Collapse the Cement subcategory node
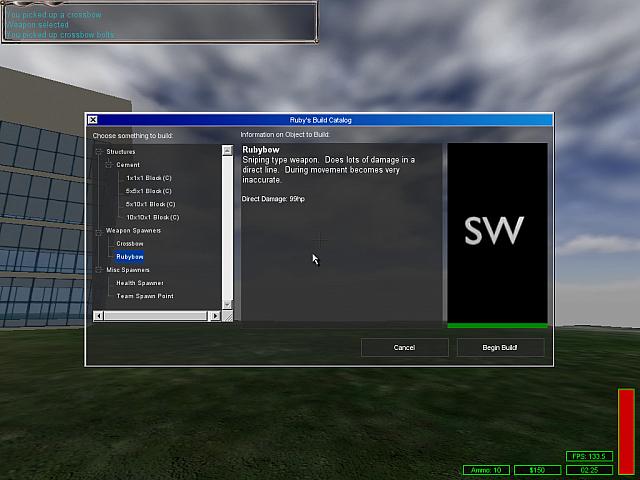 (109, 165)
